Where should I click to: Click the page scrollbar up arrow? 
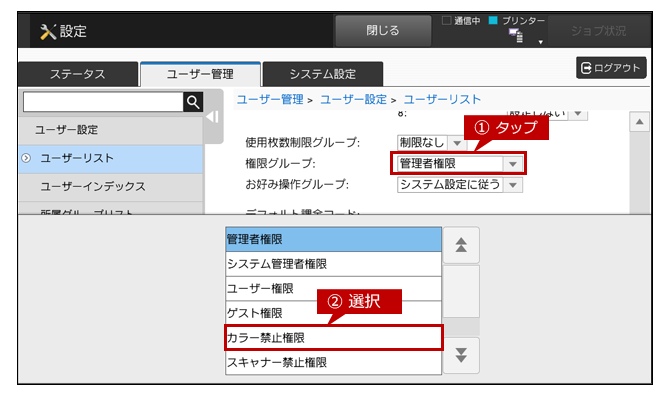[639, 122]
